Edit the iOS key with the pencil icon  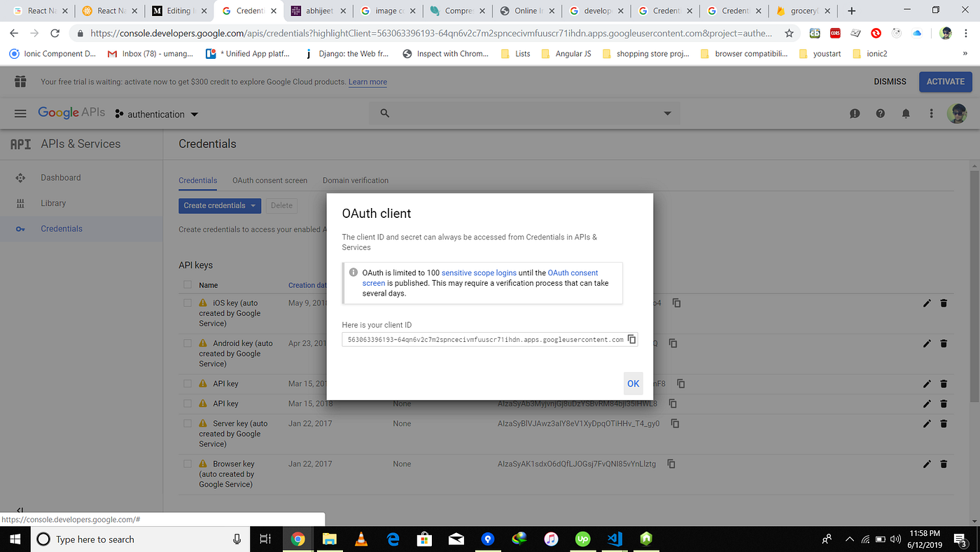[x=927, y=303]
